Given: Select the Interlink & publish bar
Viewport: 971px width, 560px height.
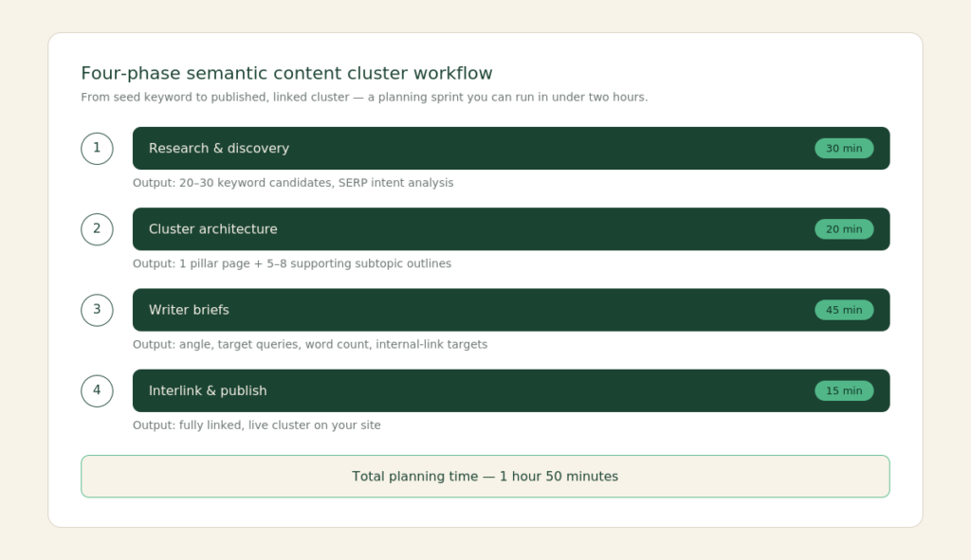Looking at the screenshot, I should click(x=511, y=391).
